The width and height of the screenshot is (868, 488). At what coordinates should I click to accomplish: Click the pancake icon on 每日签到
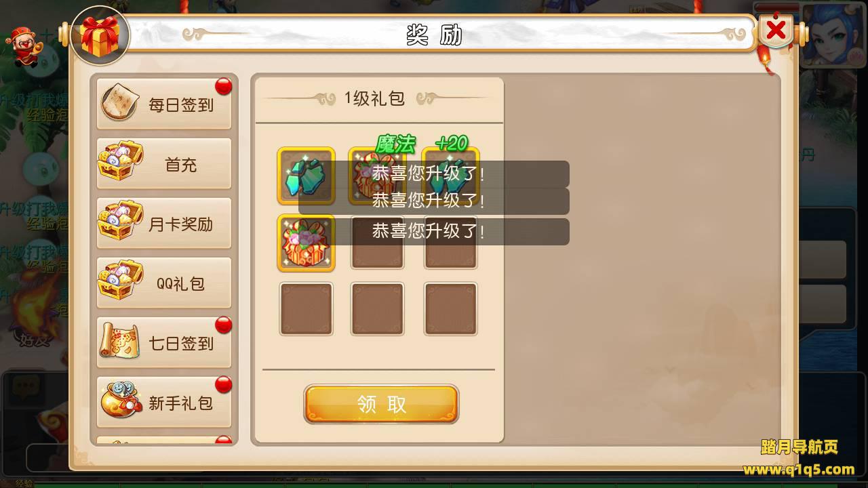coord(121,102)
